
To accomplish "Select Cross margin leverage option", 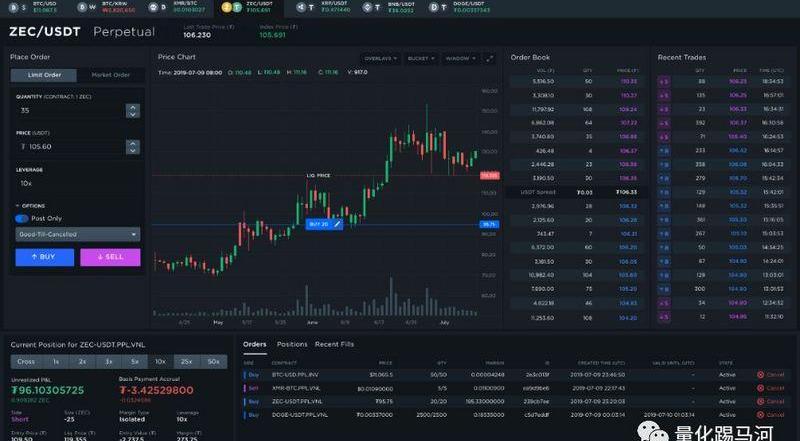I will coord(26,361).
